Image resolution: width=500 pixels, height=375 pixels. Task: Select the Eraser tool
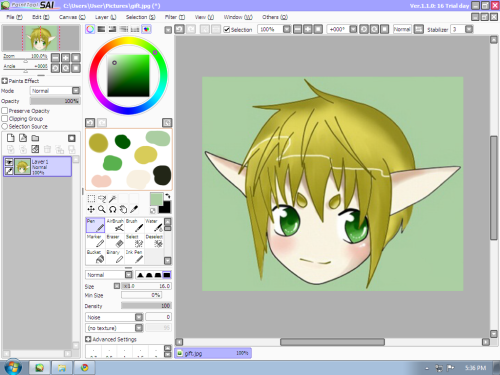pyautogui.click(x=115, y=241)
